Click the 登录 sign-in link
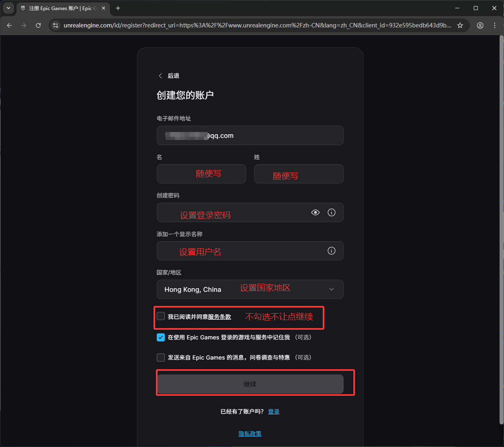The width and height of the screenshot is (504, 447). pyautogui.click(x=274, y=412)
